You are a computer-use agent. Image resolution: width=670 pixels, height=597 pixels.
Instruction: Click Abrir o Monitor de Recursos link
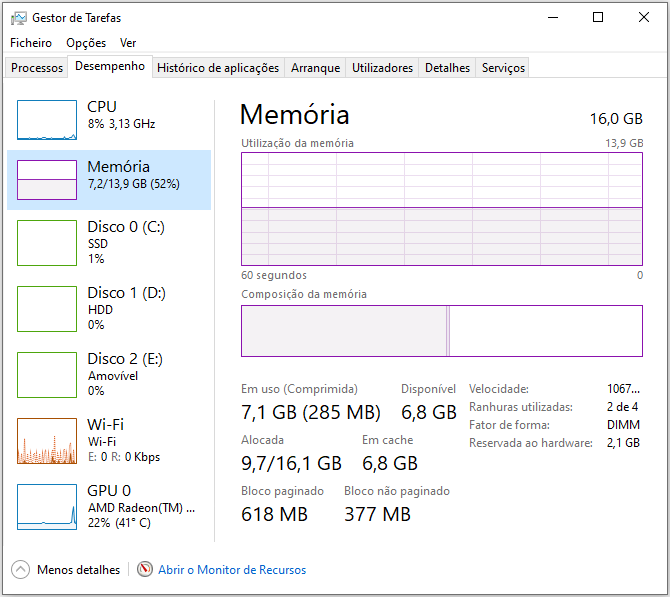(232, 570)
